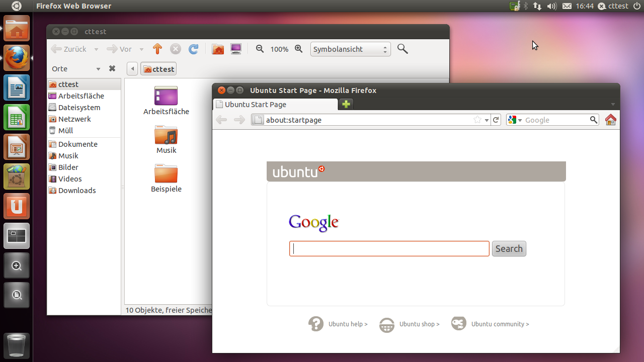
Task: Open LibreOffice Impress in the launcher
Action: coord(17,147)
